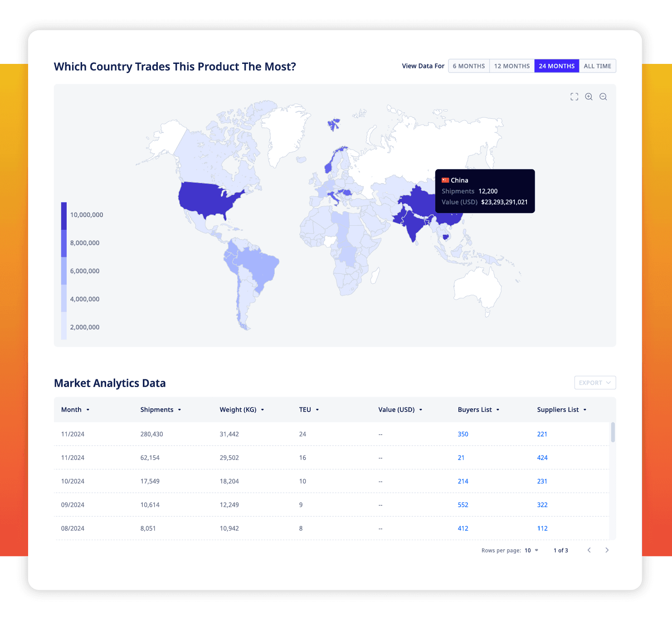Click the 12,249 weight cell
Image resolution: width=672 pixels, height=620 pixels.
coord(229,505)
